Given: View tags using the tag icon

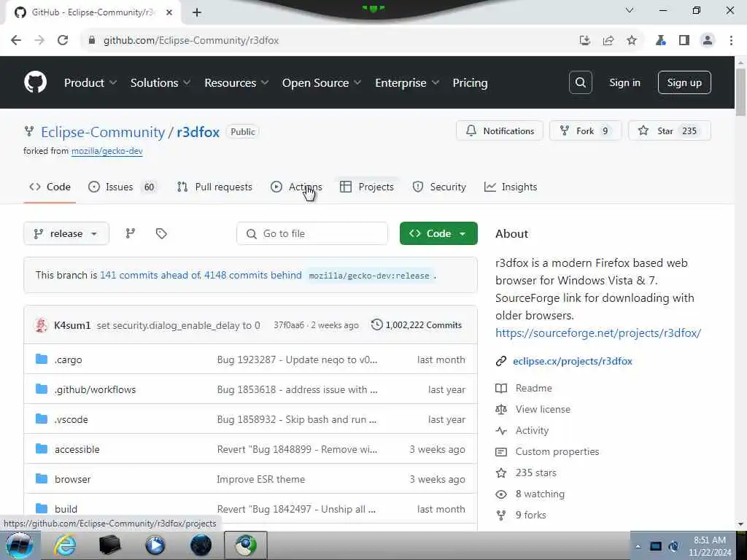Looking at the screenshot, I should click(161, 233).
